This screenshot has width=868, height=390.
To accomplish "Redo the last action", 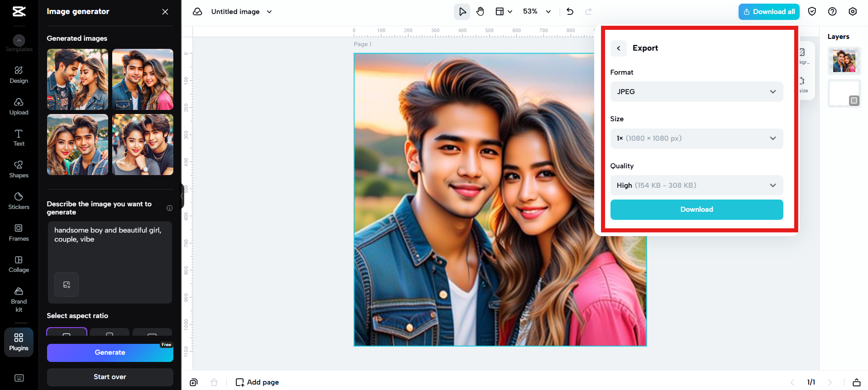I will [588, 12].
